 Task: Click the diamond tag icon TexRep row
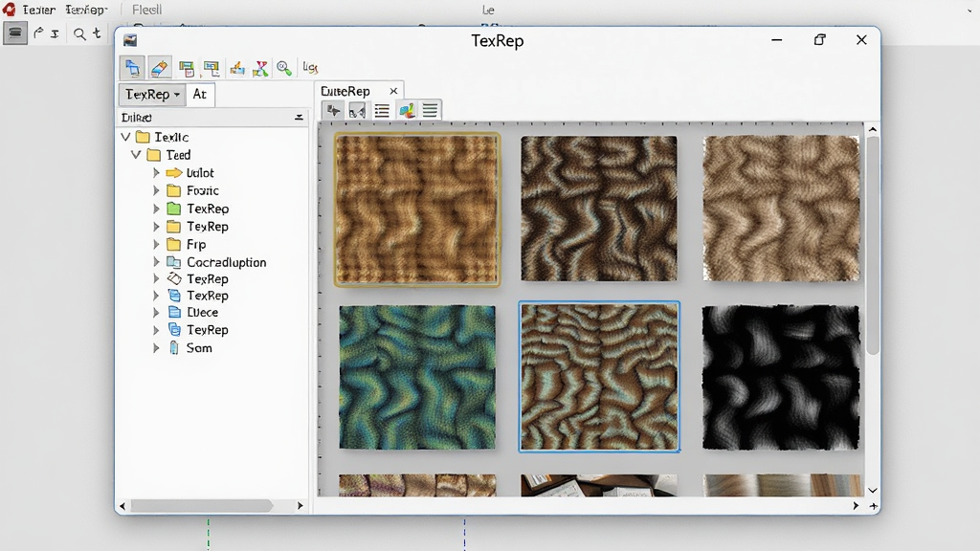174,278
